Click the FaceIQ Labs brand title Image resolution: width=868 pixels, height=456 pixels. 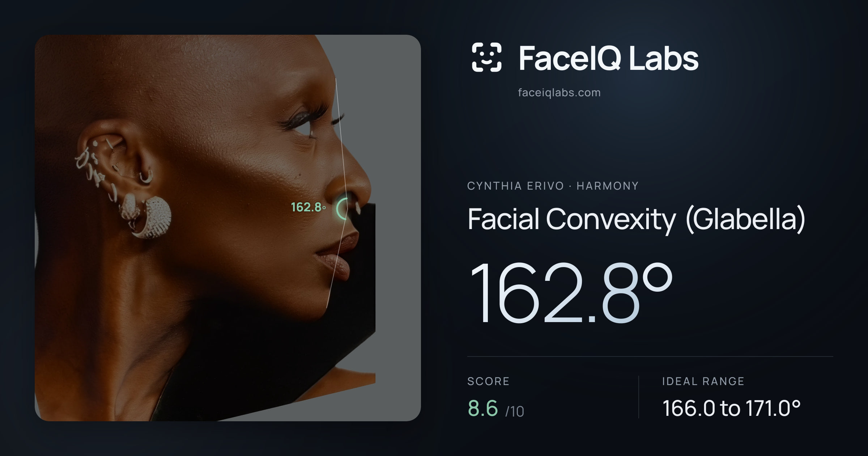pos(608,58)
